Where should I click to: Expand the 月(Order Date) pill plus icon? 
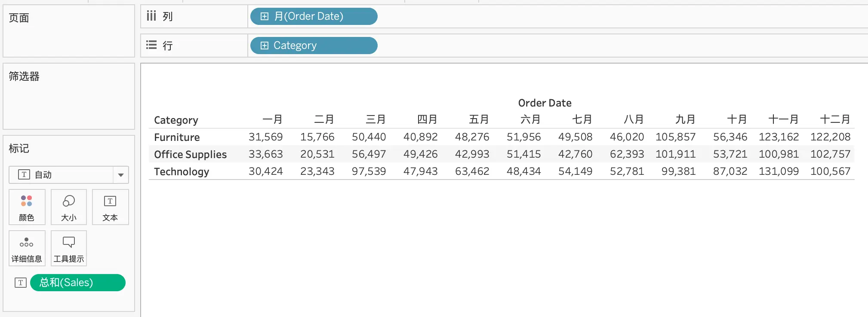click(265, 16)
